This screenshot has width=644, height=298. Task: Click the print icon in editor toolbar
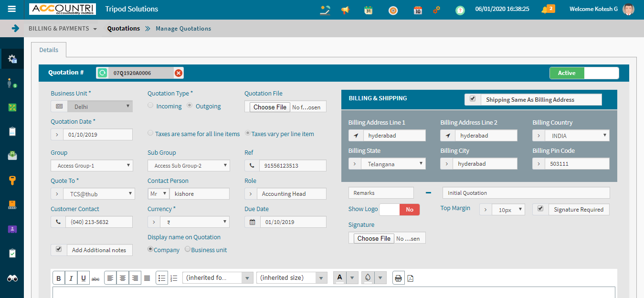click(x=398, y=278)
